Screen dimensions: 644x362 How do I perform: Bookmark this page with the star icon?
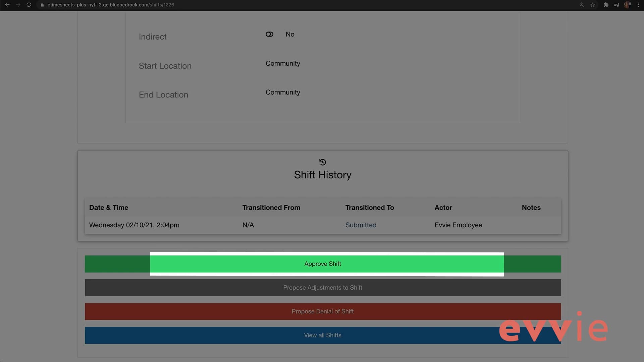pos(593,5)
